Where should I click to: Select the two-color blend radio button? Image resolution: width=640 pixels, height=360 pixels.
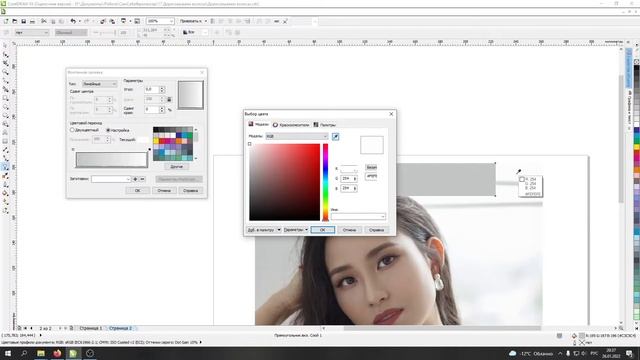click(72, 130)
